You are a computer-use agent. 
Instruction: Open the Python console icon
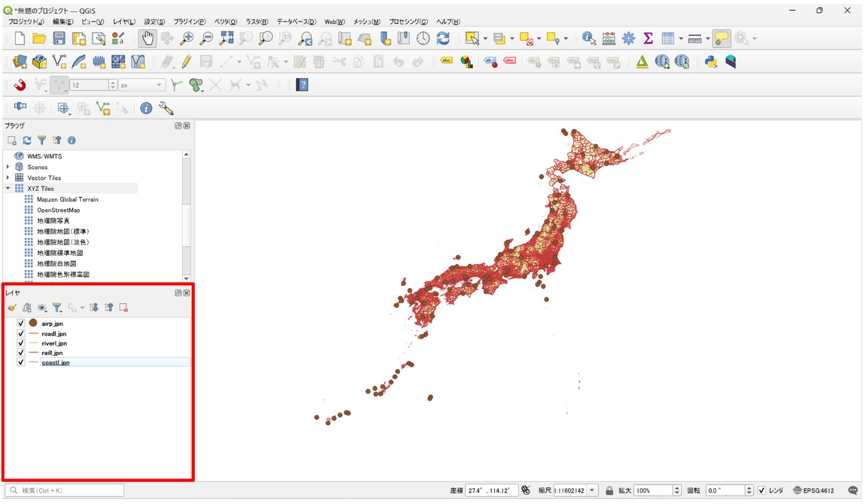point(711,62)
